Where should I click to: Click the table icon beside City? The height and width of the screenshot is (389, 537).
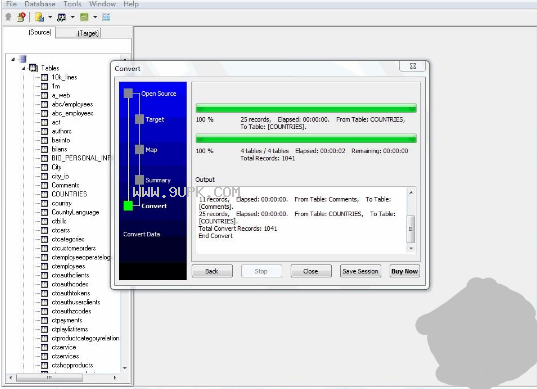click(44, 167)
